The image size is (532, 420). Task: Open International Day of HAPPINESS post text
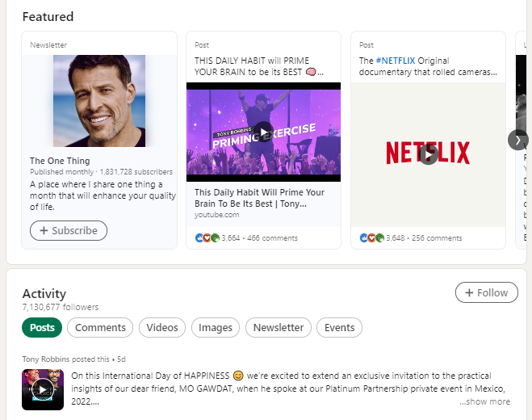[x=288, y=388]
